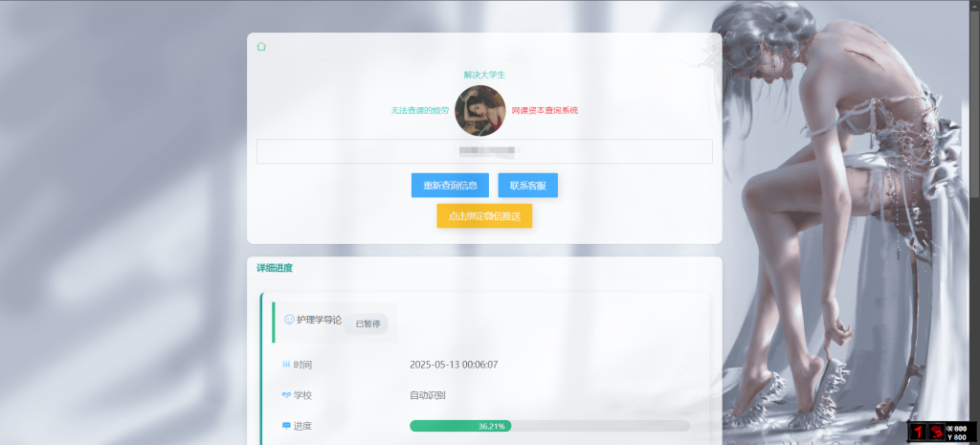The image size is (980, 445).
Task: Click the red 网课资本查询系统 title
Action: pyautogui.click(x=545, y=111)
